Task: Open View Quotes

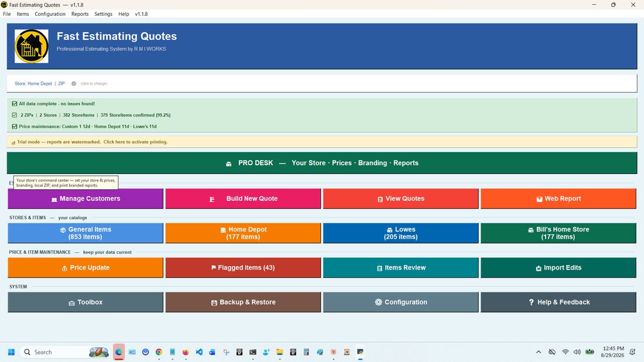Action: click(x=401, y=199)
